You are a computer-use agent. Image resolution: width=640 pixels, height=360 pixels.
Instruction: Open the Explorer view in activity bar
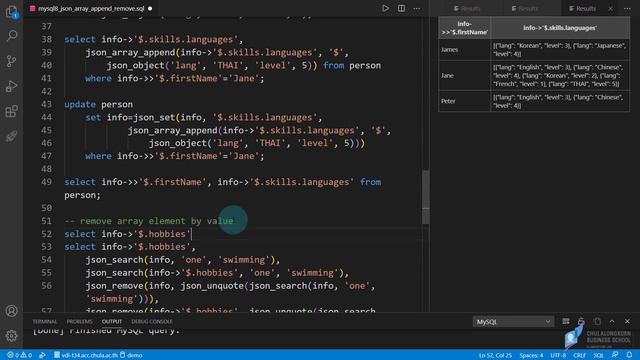pos(11,11)
